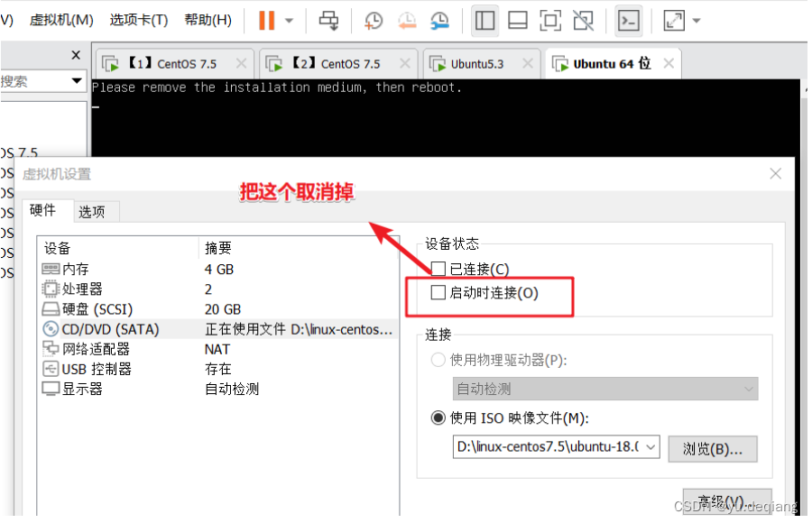Click the Take Snapshot clock icon
This screenshot has height=523, width=812.
click(373, 21)
